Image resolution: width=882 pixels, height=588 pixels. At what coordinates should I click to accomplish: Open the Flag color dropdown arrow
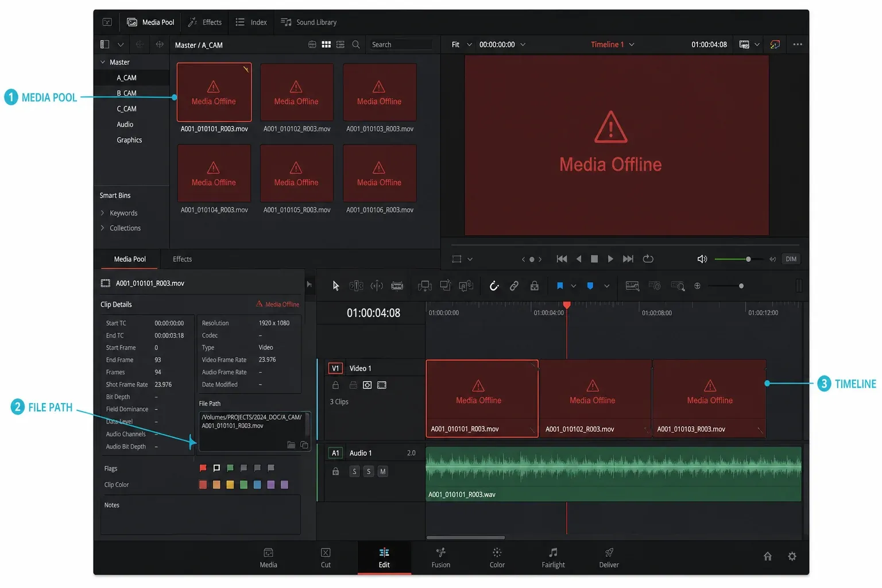(x=573, y=286)
